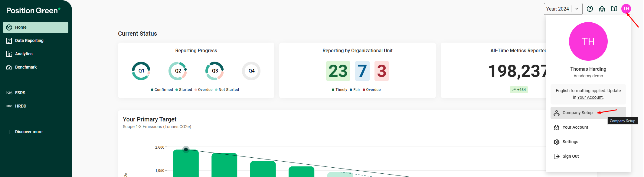Select Your Account menu entry
This screenshot has height=177, width=644.
point(588,127)
